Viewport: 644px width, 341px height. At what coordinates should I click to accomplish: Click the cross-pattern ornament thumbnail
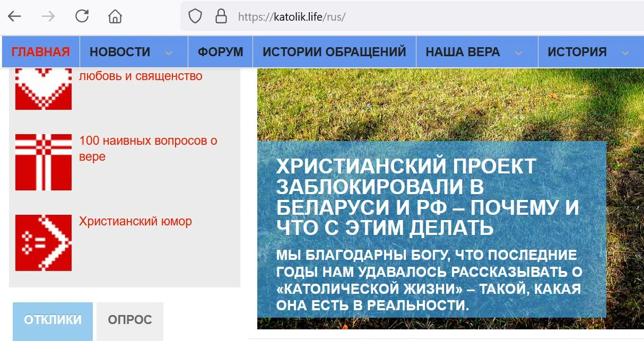[x=43, y=162]
